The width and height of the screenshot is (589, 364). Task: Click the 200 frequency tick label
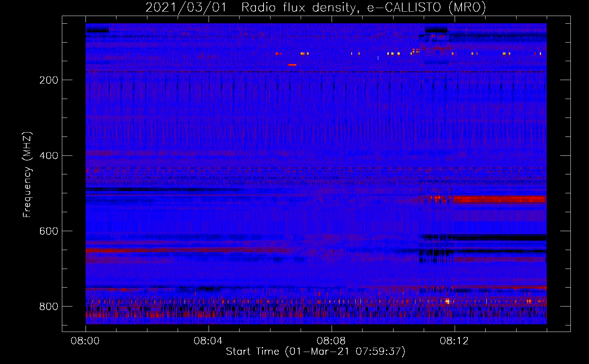click(x=49, y=80)
